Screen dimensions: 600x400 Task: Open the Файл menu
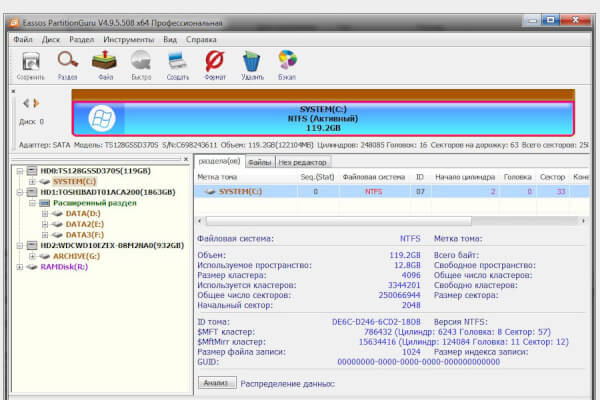pos(23,40)
